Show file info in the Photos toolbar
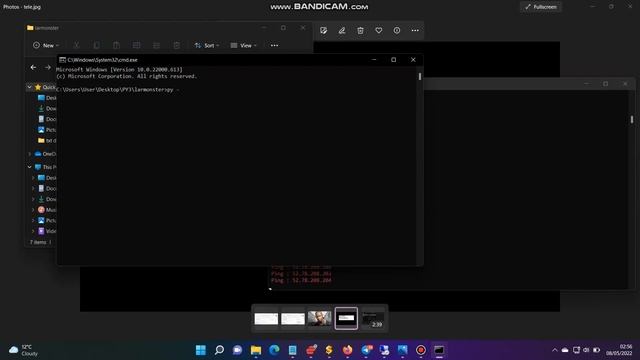640x360 pixels. 397,31
